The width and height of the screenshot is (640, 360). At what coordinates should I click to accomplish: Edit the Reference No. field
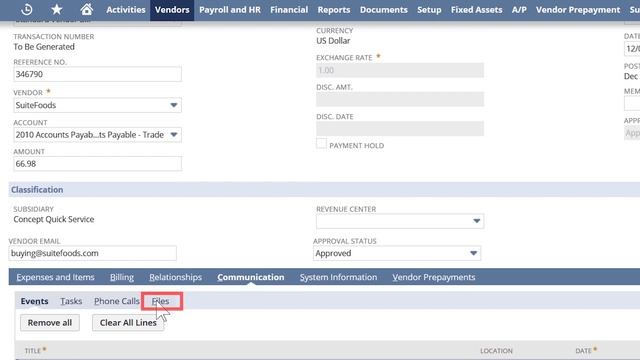[97, 74]
